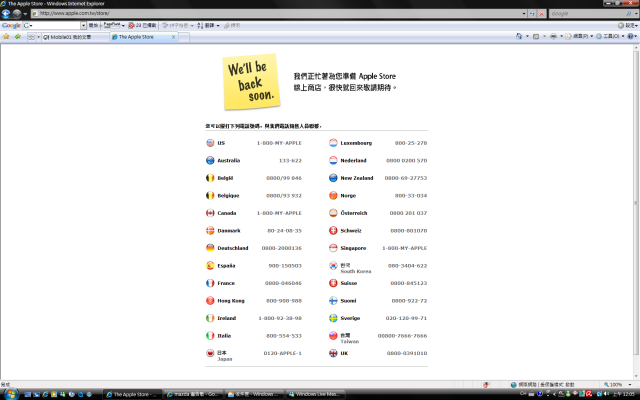Click the We'll be back soon sticky note
This screenshot has height=400, width=640.
251,82
